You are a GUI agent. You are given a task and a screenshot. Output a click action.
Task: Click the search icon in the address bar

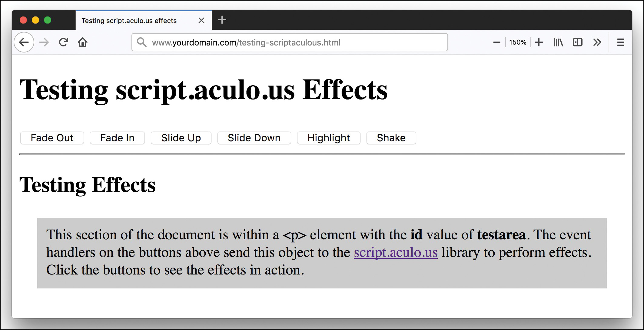click(141, 42)
